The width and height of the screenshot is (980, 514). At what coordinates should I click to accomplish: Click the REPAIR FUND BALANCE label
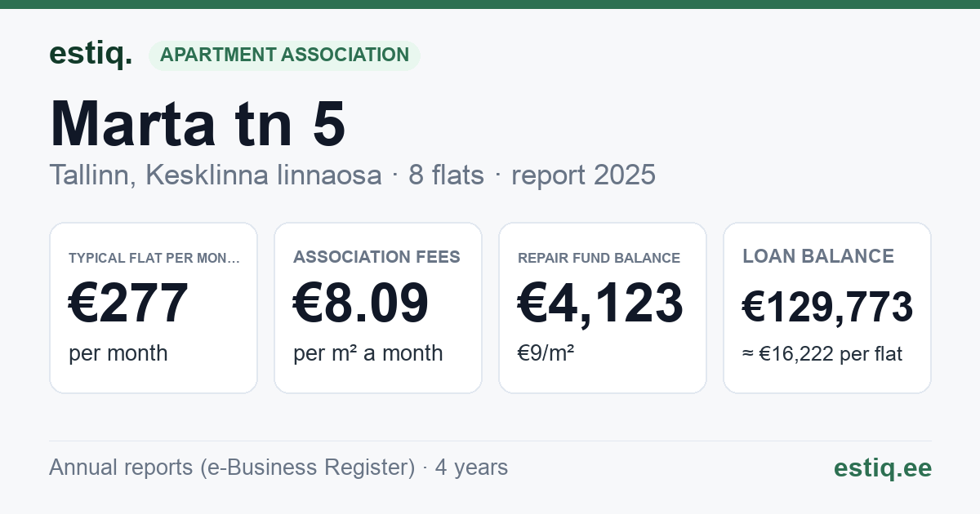[599, 258]
